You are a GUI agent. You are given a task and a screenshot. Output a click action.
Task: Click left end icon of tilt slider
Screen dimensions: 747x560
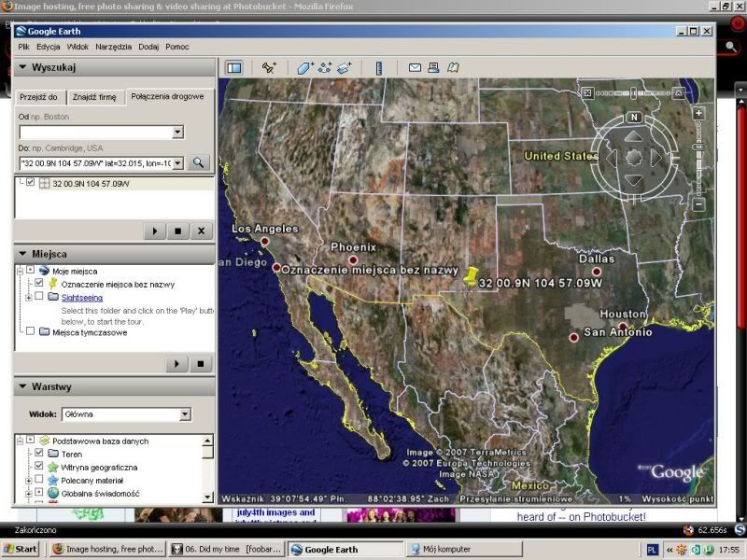point(588,92)
